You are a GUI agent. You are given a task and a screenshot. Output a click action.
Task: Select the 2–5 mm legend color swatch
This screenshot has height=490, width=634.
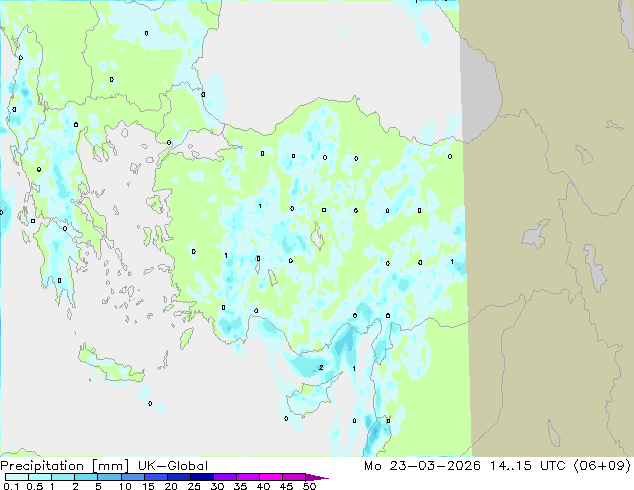click(x=86, y=477)
